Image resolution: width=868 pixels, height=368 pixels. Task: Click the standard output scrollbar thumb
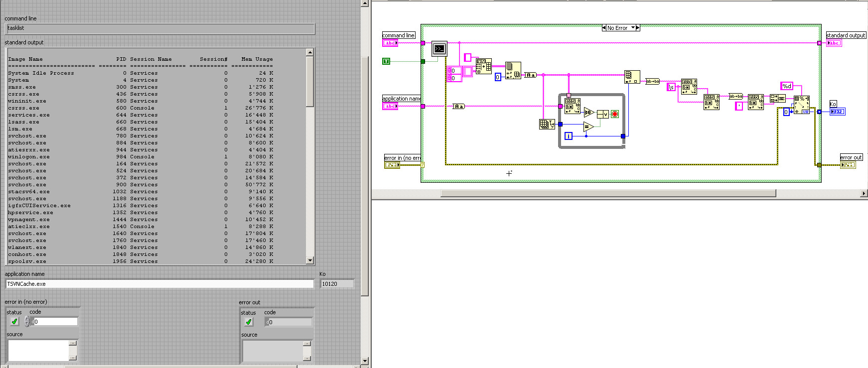coord(310,81)
